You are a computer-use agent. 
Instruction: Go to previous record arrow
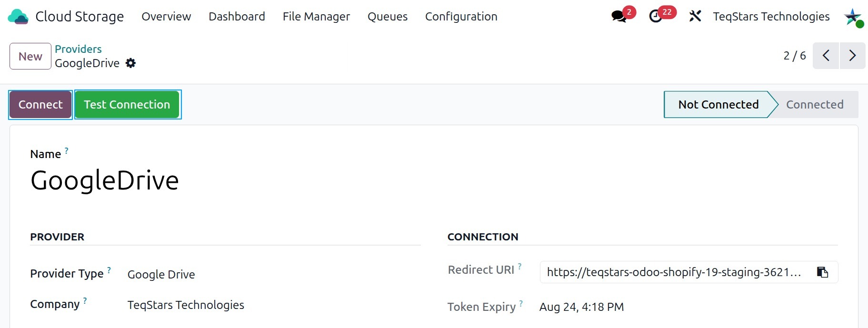coord(826,56)
